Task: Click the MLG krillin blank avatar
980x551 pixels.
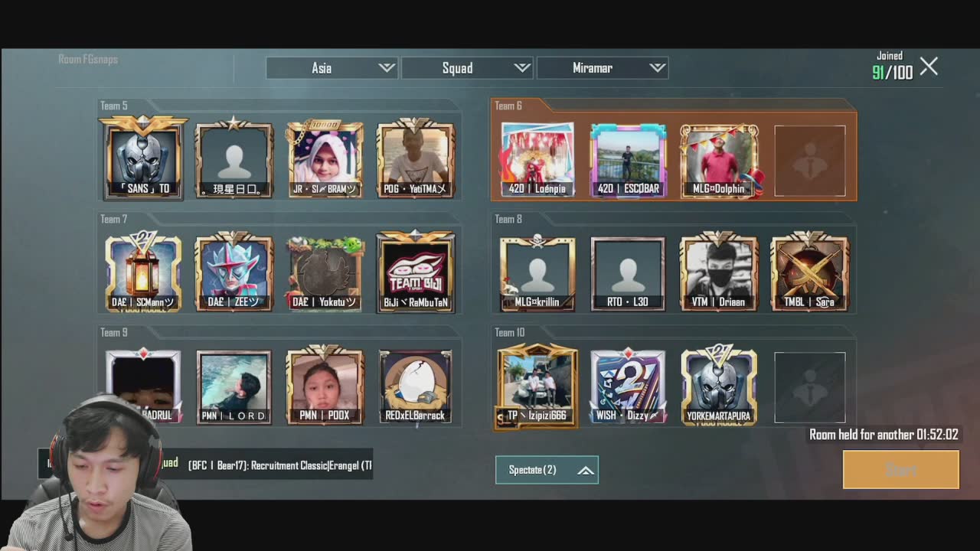Action: (x=537, y=272)
